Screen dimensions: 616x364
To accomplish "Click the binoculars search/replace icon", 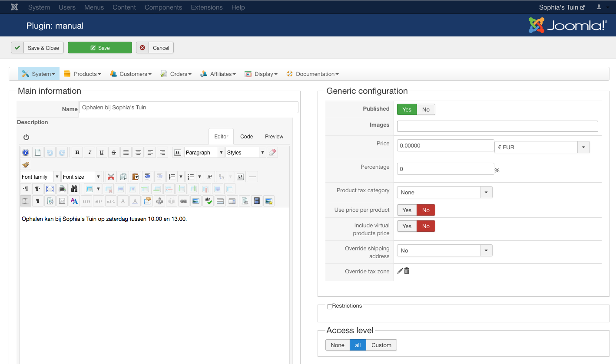I will (74, 189).
